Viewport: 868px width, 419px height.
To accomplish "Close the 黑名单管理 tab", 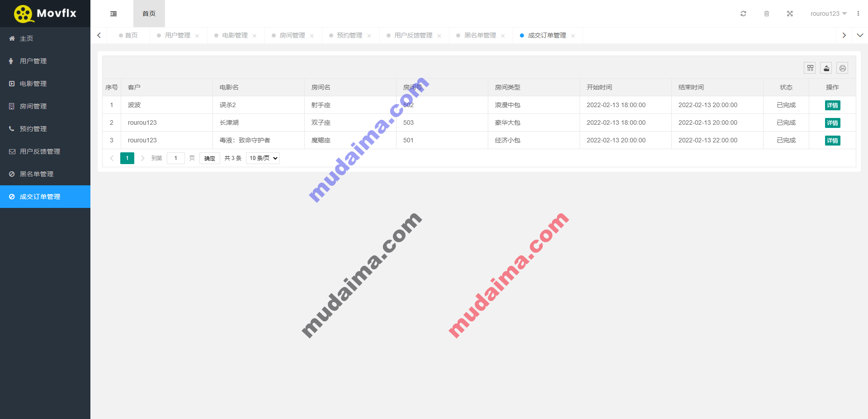I will point(503,36).
